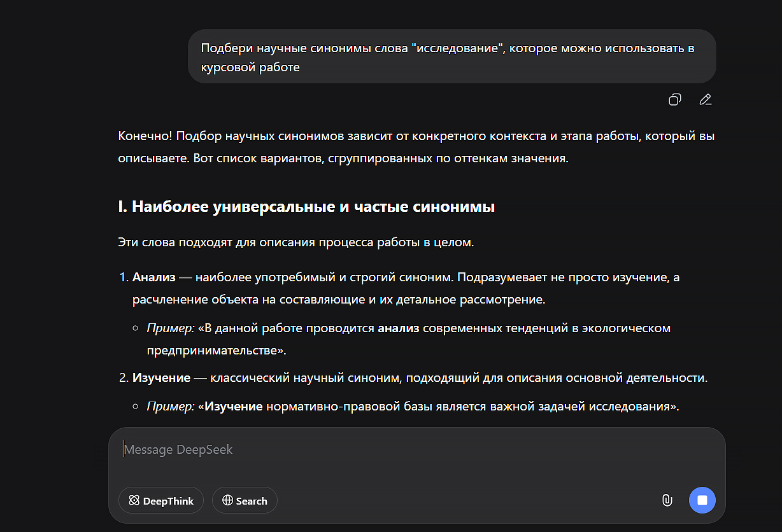Enable web Search mode by its label
This screenshot has height=532, width=782.
[x=252, y=501]
